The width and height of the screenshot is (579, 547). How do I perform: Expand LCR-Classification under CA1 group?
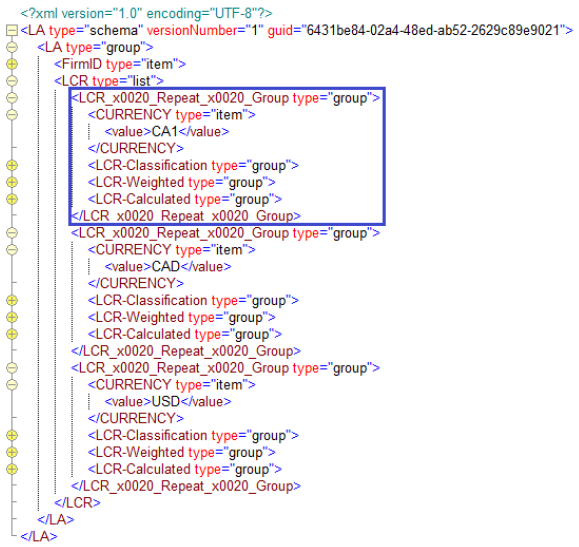click(12, 165)
